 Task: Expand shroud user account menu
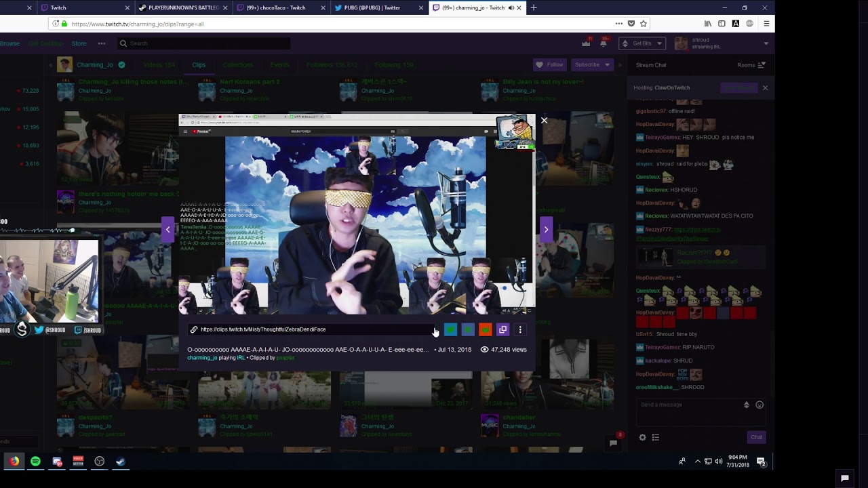[766, 43]
